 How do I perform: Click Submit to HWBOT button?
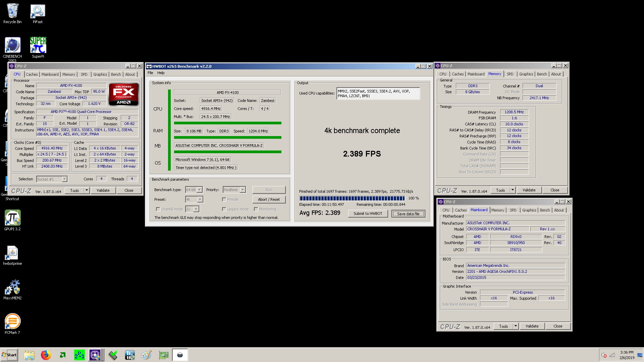(368, 214)
